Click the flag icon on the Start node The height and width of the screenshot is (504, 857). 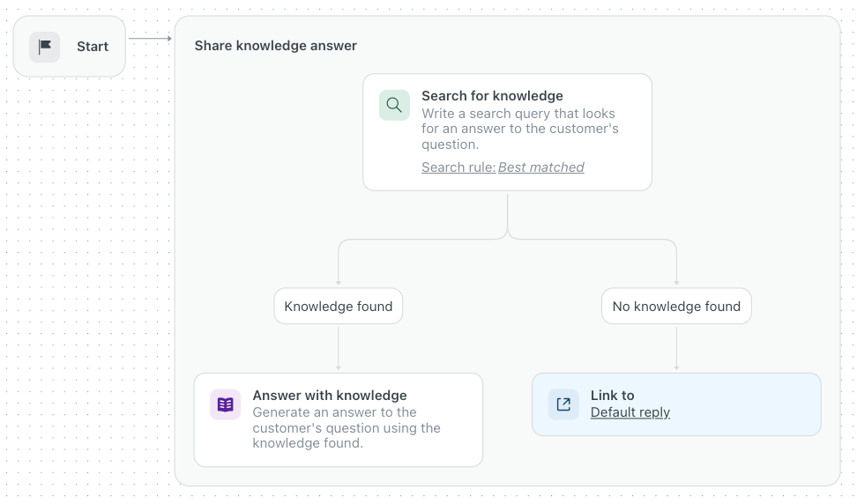click(45, 47)
